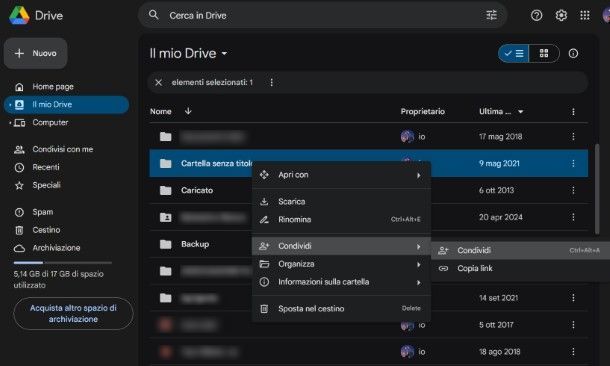Expand Informazioni sulla cartella submenu arrow
610x366 pixels.
click(419, 282)
